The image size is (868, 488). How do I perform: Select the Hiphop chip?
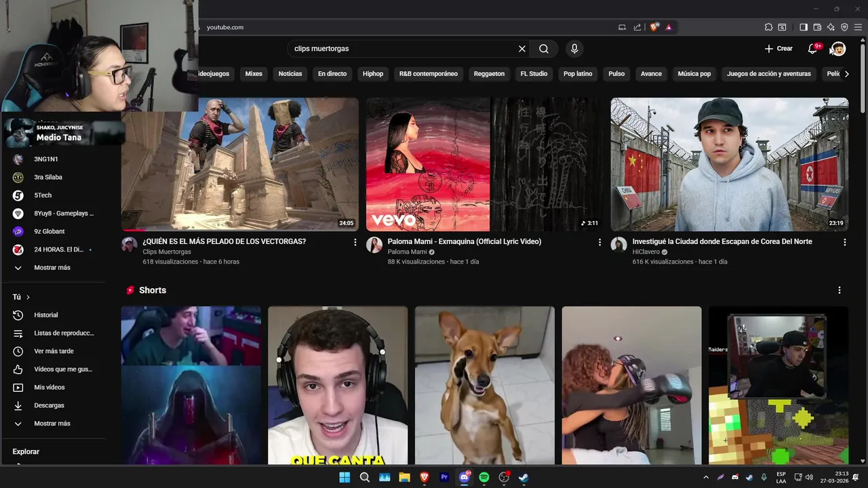coord(373,74)
